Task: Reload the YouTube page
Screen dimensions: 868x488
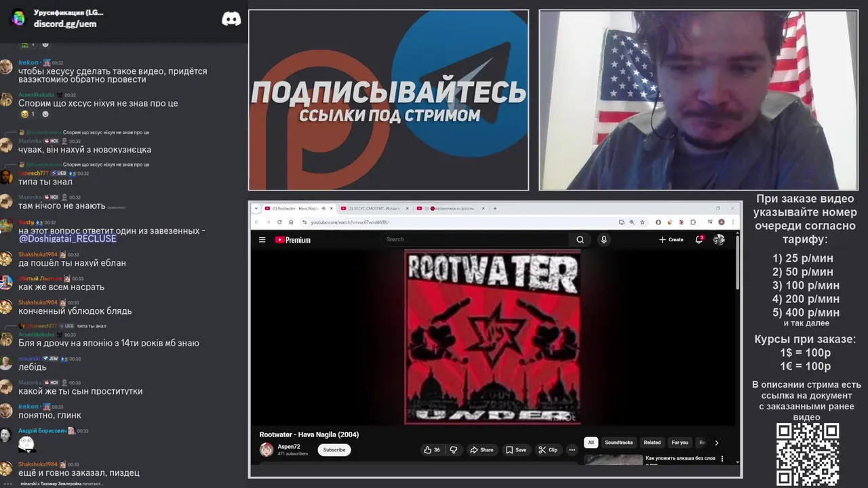Action: [x=279, y=222]
